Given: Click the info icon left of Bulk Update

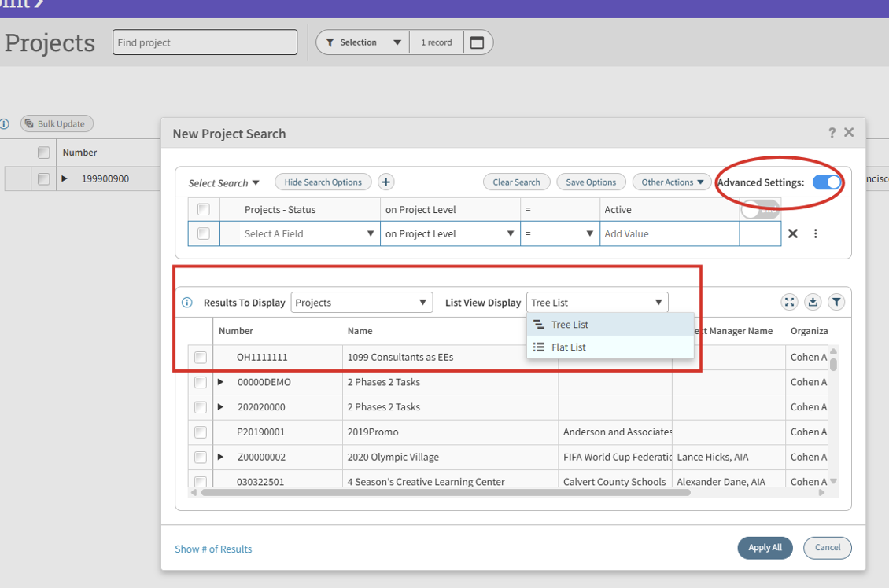Looking at the screenshot, I should (5, 123).
